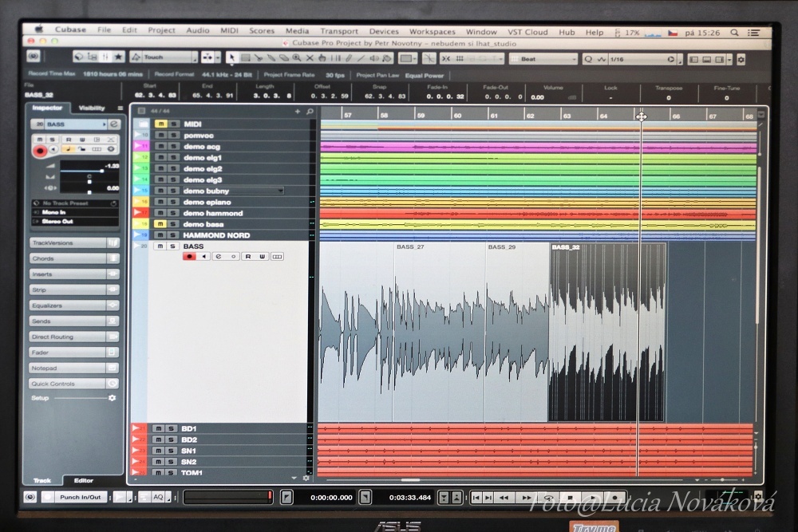The image size is (798, 532).
Task: Click the transport Record button
Action: [x=614, y=498]
